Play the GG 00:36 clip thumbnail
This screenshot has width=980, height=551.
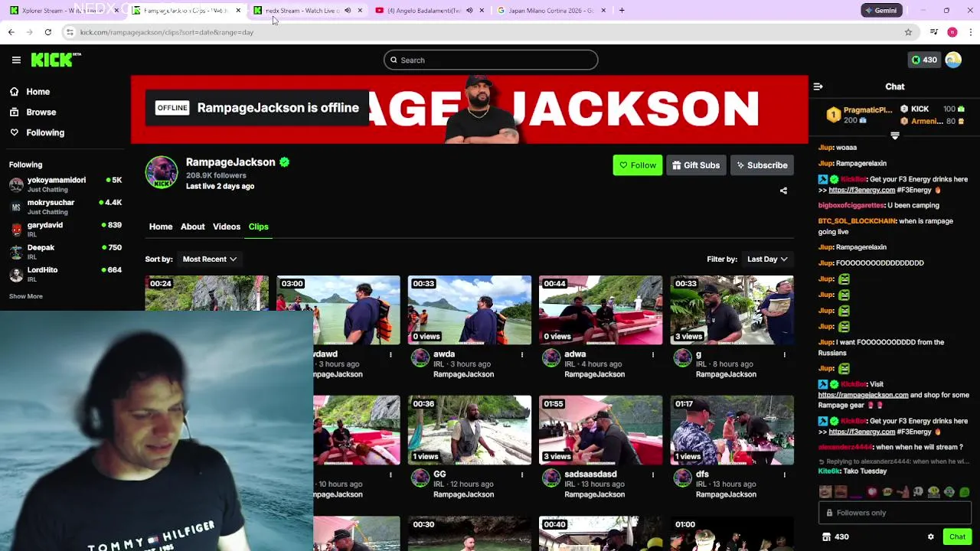tap(469, 430)
